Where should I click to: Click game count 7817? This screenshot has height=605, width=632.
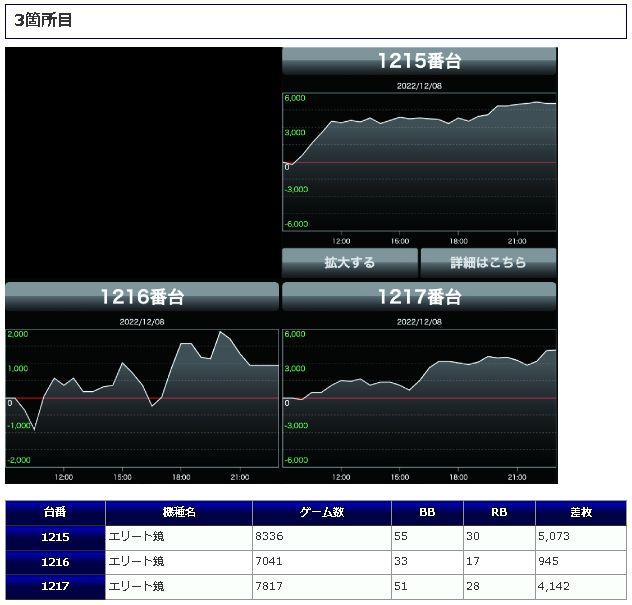click(x=269, y=586)
